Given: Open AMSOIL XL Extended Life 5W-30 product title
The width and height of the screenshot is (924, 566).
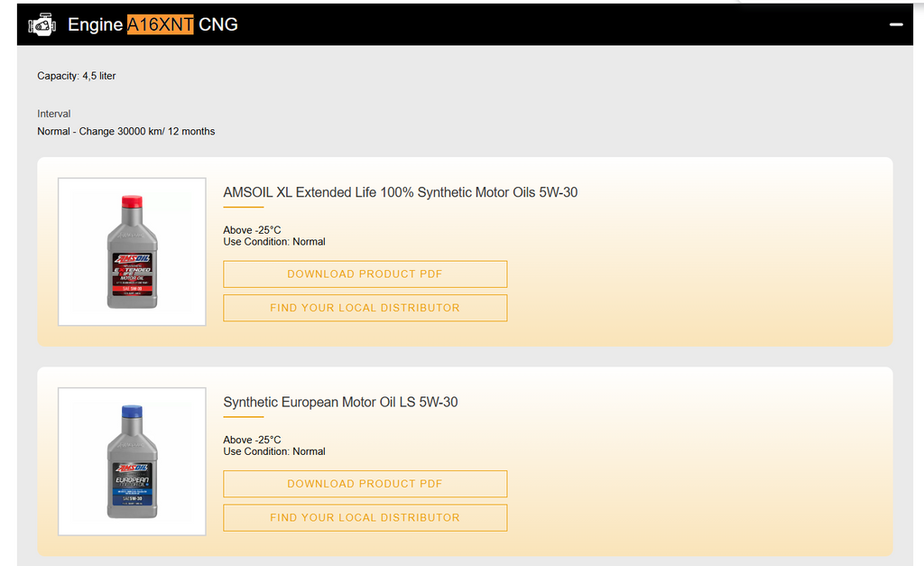Looking at the screenshot, I should (400, 192).
